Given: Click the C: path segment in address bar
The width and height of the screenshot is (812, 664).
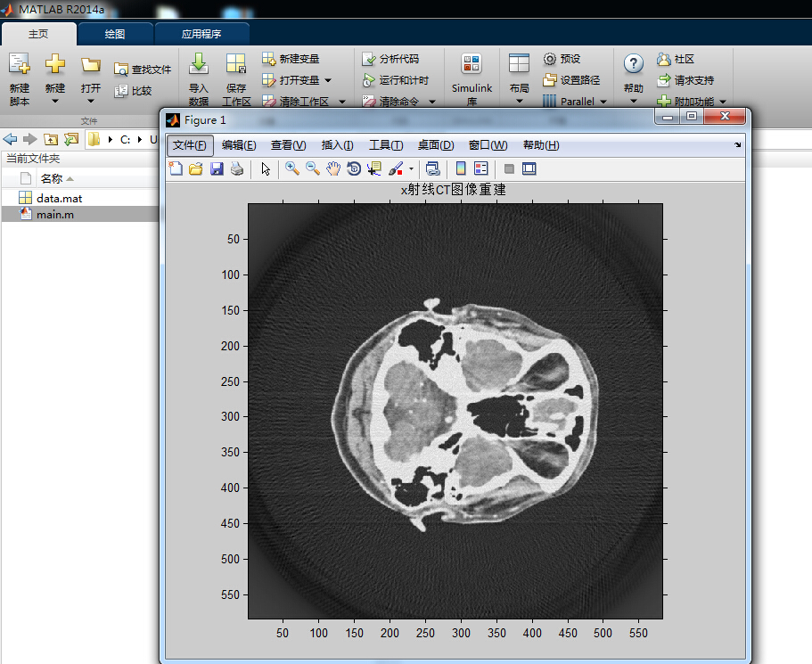Looking at the screenshot, I should pyautogui.click(x=126, y=139).
